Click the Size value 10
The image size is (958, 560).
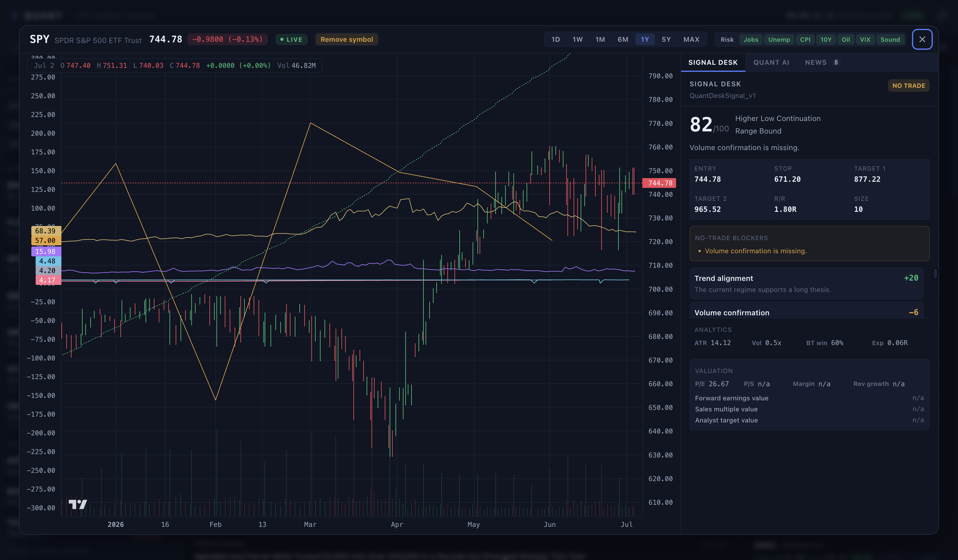point(859,209)
